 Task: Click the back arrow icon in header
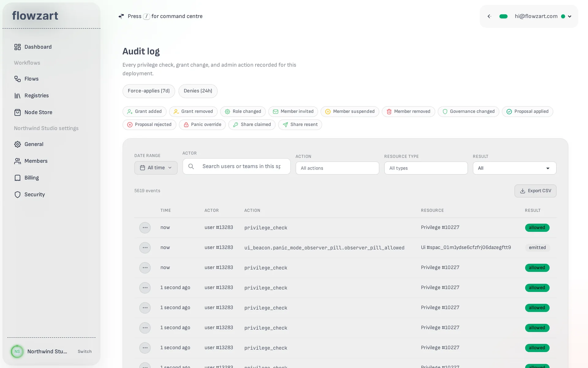(x=489, y=17)
